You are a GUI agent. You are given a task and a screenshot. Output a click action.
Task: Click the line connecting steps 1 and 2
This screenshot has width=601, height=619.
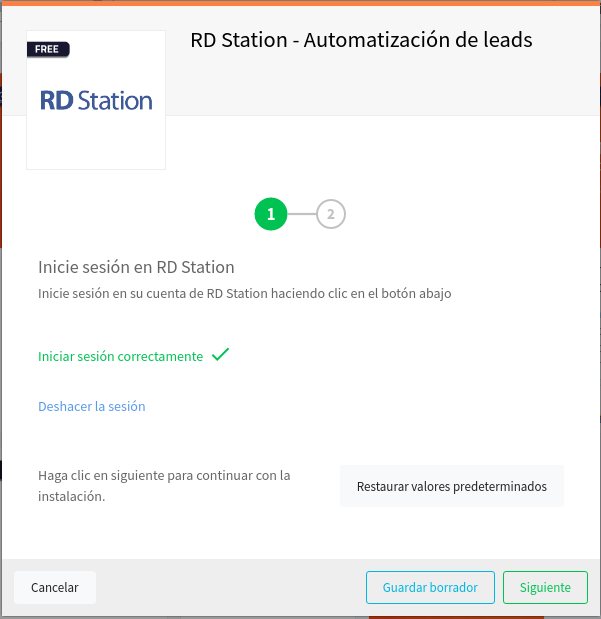[x=302, y=214]
